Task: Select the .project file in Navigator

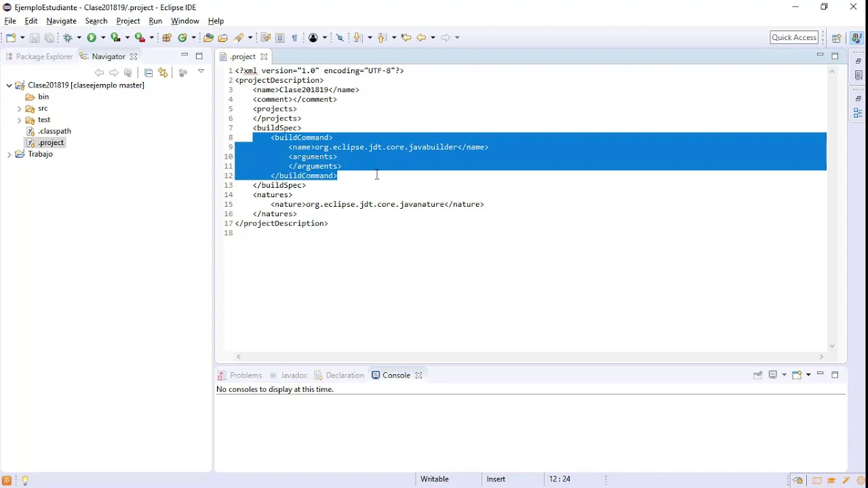Action: click(x=45, y=143)
